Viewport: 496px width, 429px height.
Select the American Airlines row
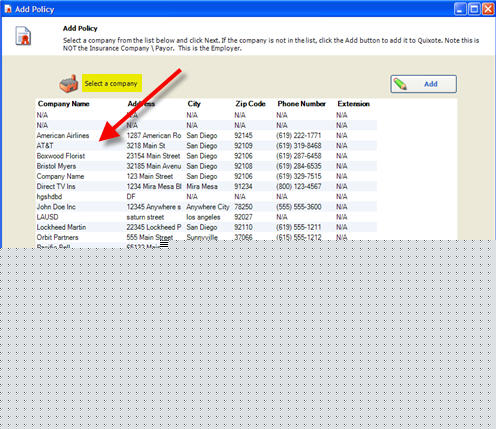(206, 135)
